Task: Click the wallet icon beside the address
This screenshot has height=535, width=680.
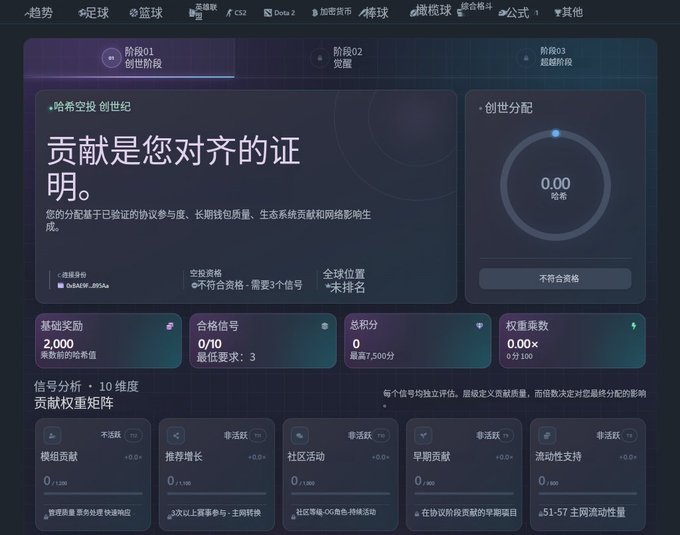Action: point(61,286)
